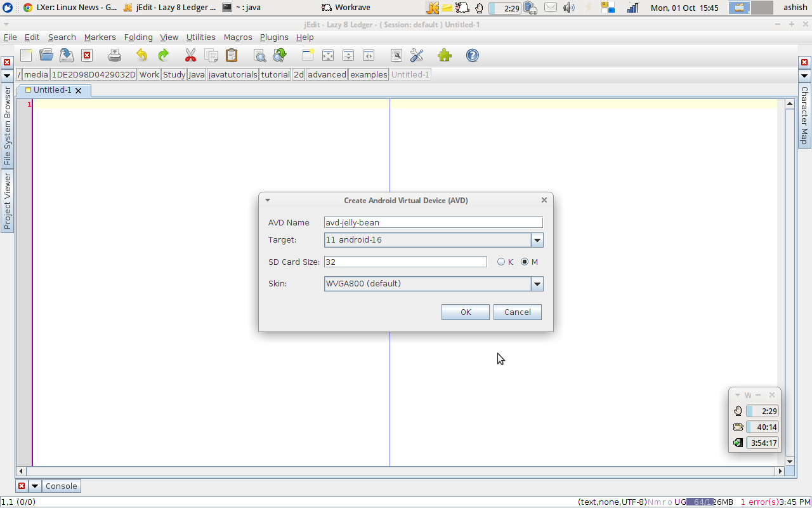Viewport: 812px width, 508px height.
Task: Open Find dialog via magnifier toolbar icon
Action: point(260,55)
